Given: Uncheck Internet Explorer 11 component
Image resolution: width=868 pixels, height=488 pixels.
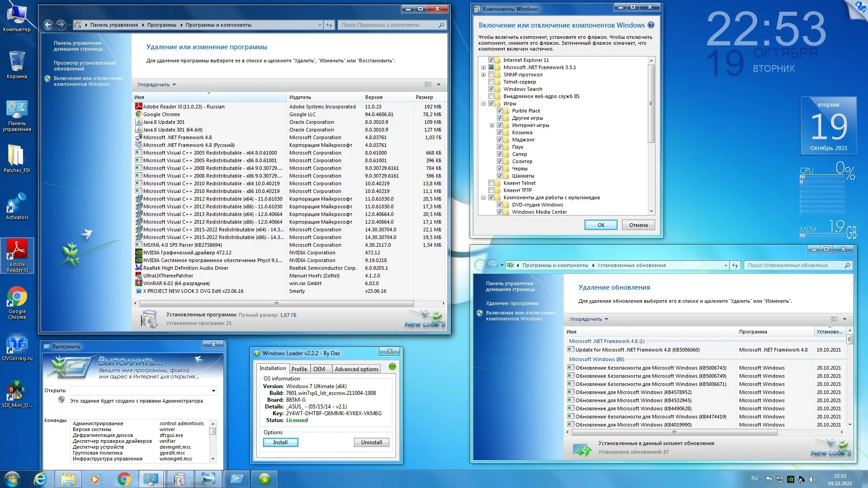Looking at the screenshot, I should coord(491,60).
